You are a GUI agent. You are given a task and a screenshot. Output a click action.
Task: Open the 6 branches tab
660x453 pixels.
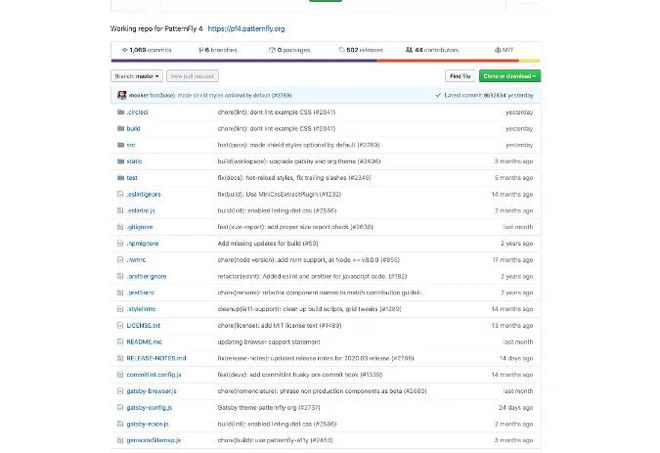(217, 49)
